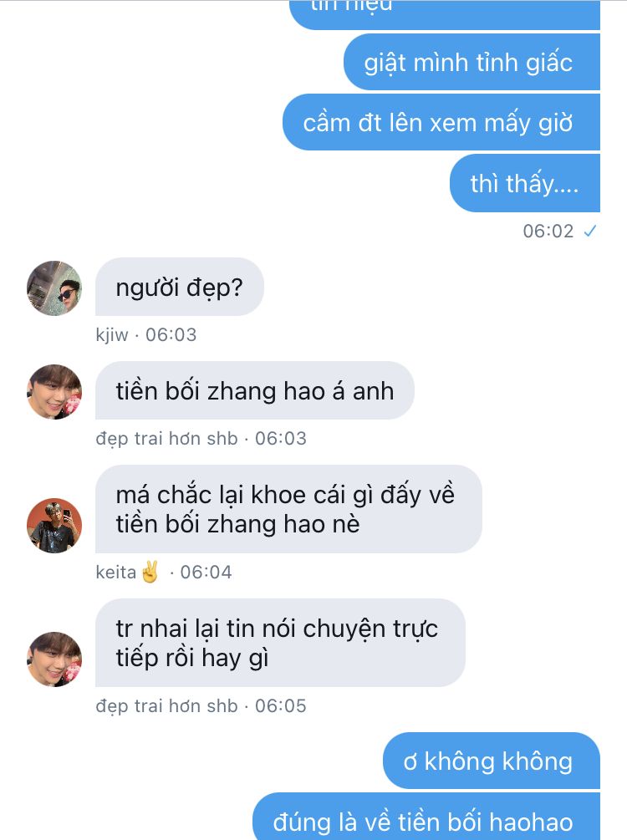Image resolution: width=627 pixels, height=840 pixels.
Task: Open avatar beside 'tiền bối zhang hao á anh'
Action: click(x=54, y=392)
